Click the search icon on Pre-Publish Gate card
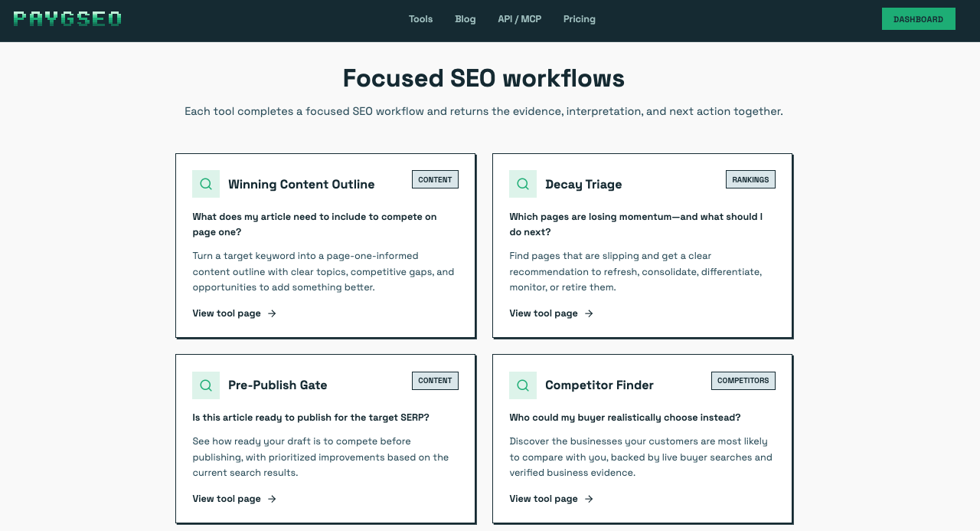Image resolution: width=980 pixels, height=531 pixels. coord(206,385)
